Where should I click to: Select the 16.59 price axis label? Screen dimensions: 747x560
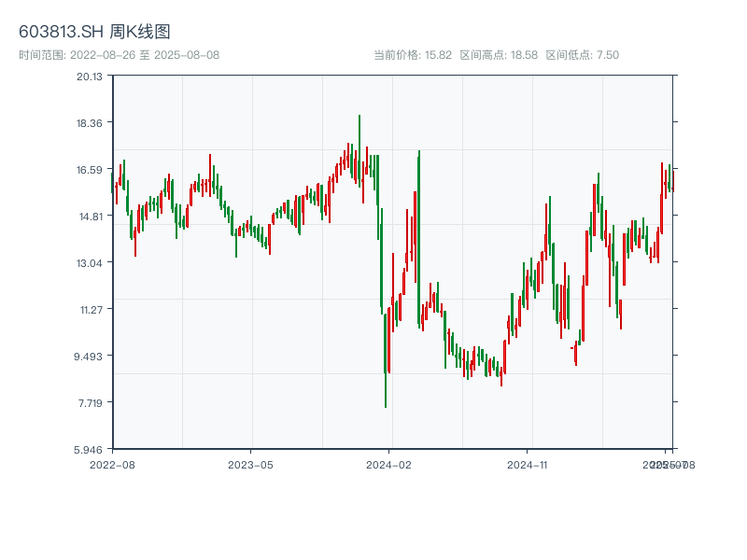(x=90, y=170)
